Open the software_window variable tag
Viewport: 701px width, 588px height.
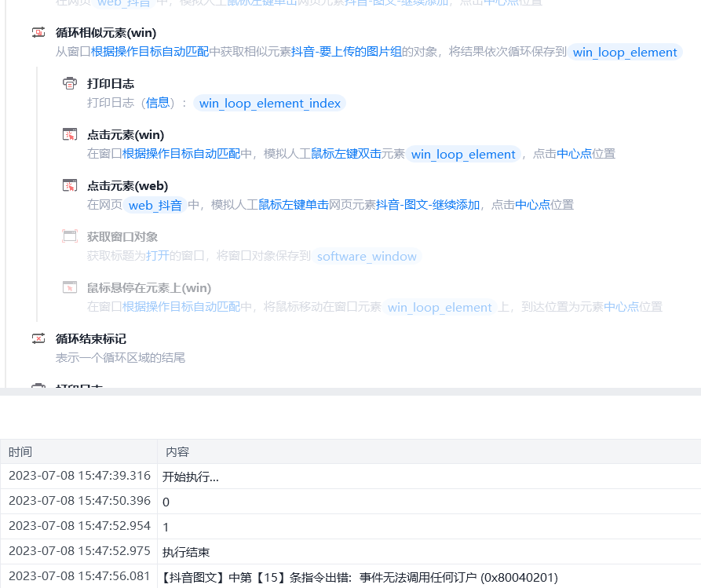[x=367, y=256]
